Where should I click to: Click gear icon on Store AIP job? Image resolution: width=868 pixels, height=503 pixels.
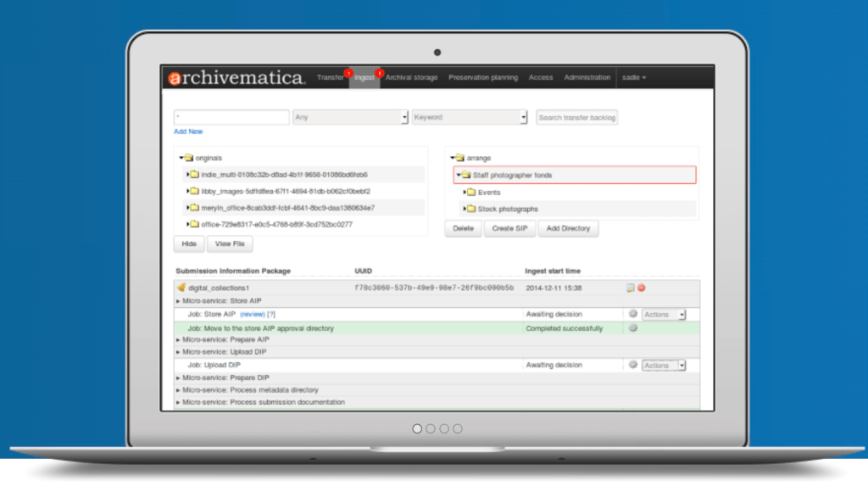coord(632,315)
